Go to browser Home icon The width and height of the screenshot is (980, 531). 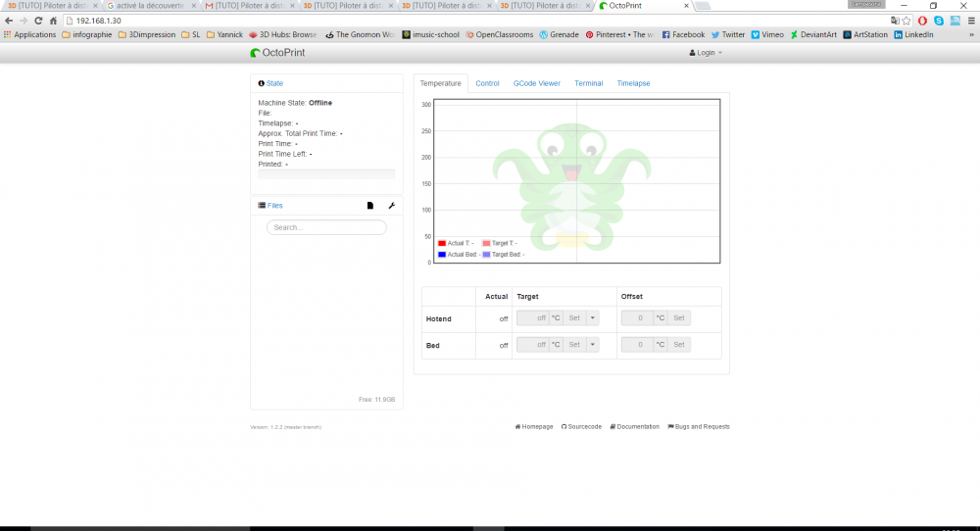53,21
